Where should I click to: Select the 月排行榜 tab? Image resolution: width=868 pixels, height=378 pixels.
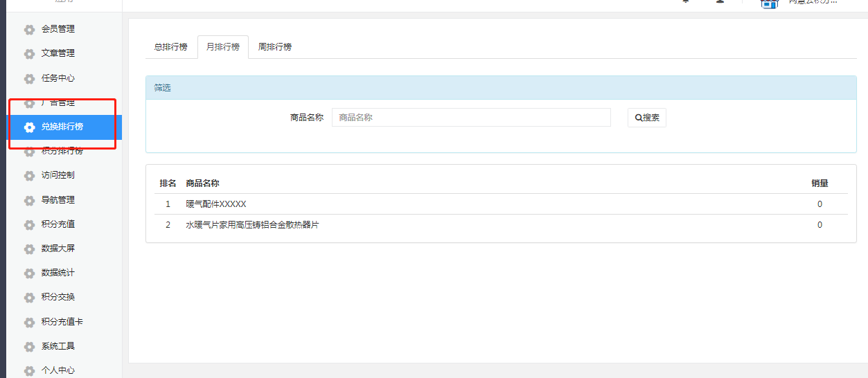pyautogui.click(x=223, y=47)
